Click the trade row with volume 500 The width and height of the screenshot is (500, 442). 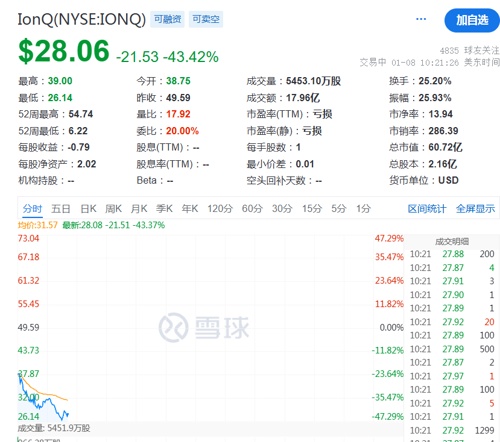[x=452, y=349]
